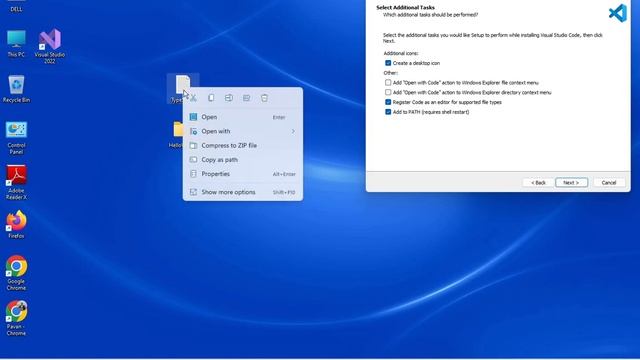
Task: Select the This PC desktop icon
Action: (16, 43)
